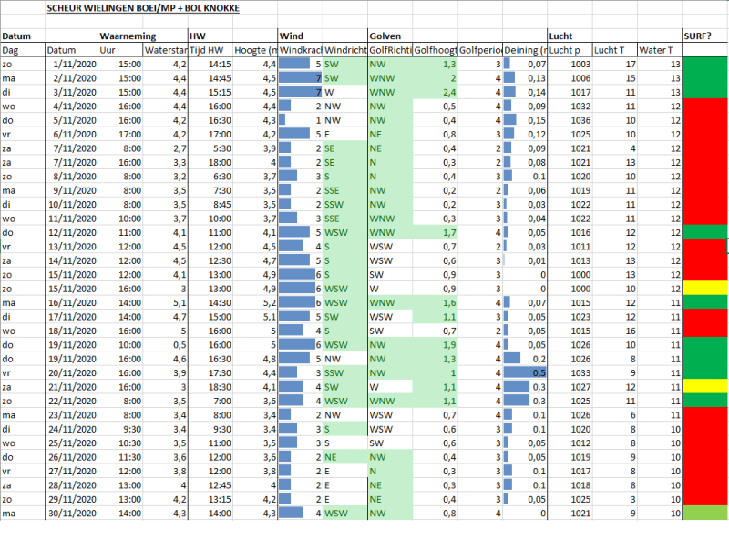The image size is (729, 560).
Task: Select air temperature 3 on 29/11/2020
Action: click(614, 499)
